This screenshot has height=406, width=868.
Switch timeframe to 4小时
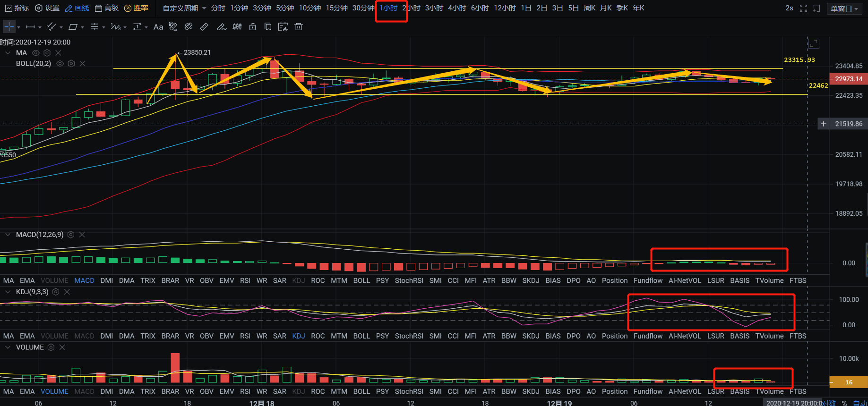click(456, 8)
